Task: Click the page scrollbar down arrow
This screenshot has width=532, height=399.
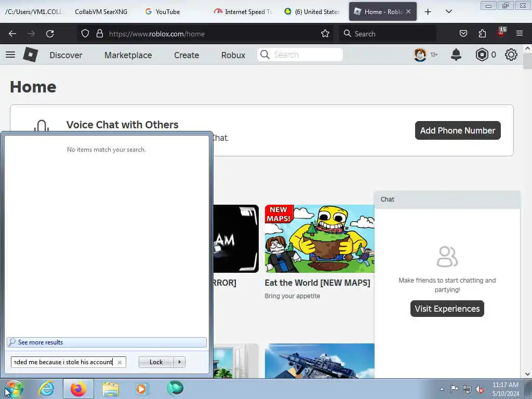Action: [x=528, y=374]
